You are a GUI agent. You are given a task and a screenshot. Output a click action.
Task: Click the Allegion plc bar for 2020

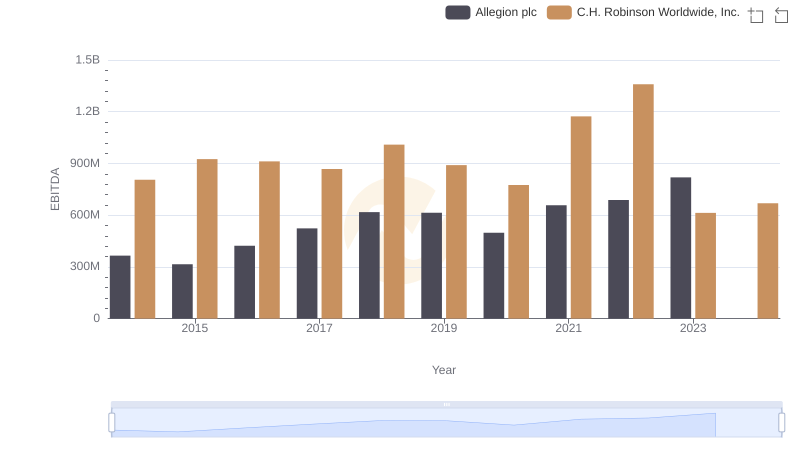tap(493, 276)
